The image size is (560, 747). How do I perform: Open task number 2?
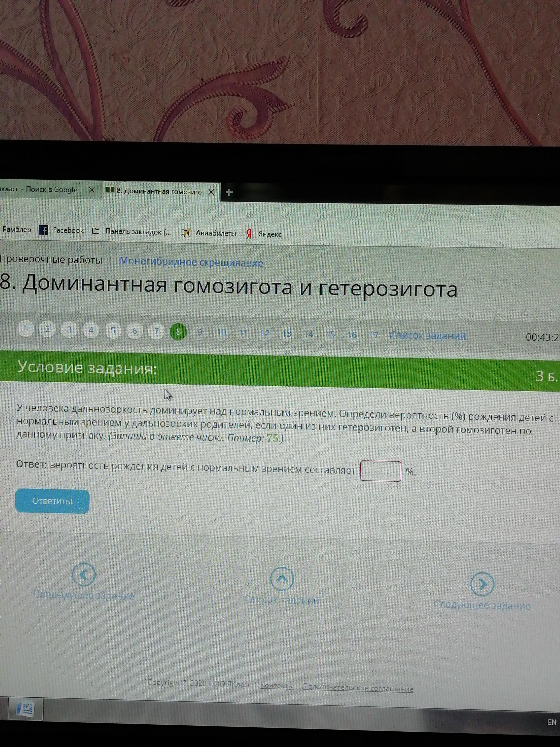(x=48, y=329)
